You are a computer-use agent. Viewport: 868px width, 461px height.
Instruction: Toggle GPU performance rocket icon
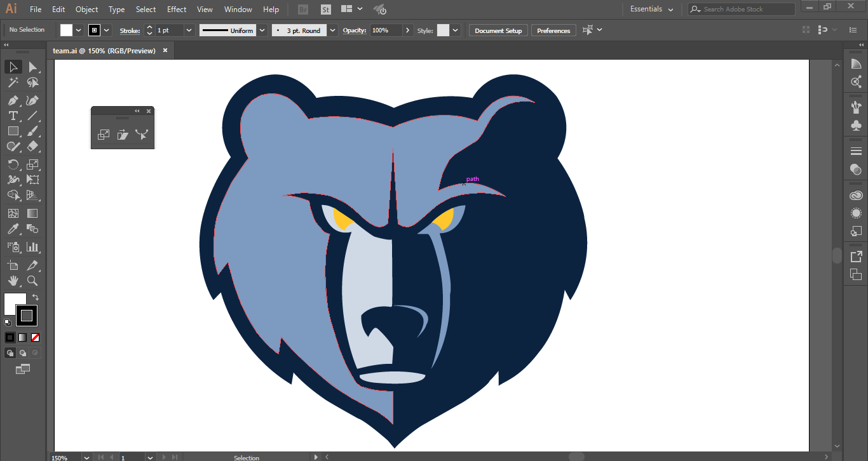click(x=379, y=10)
